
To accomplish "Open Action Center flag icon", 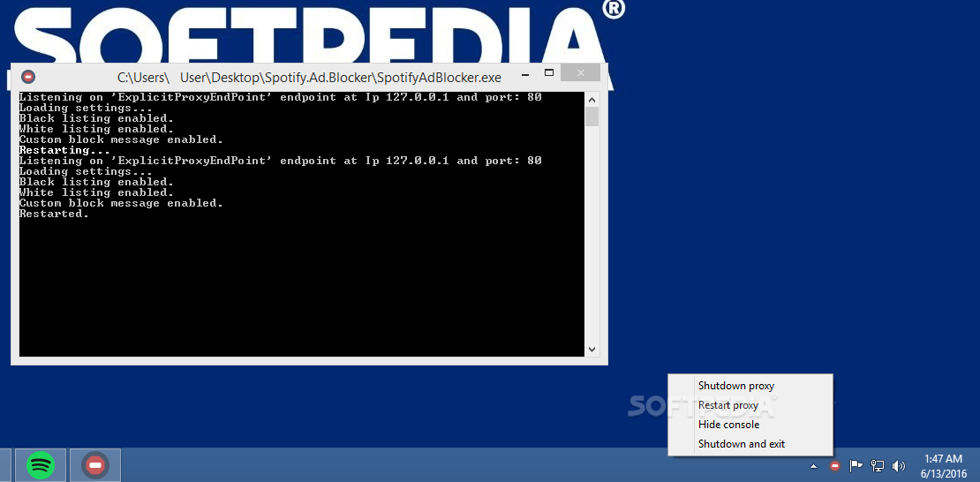I will pyautogui.click(x=856, y=466).
